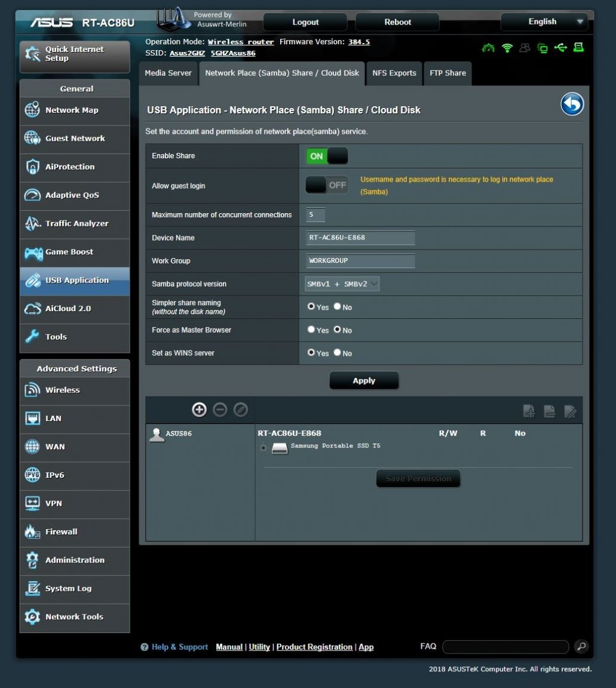Viewport: 616px width, 688px height.
Task: Turn on Allow guest login switch
Action: click(327, 185)
